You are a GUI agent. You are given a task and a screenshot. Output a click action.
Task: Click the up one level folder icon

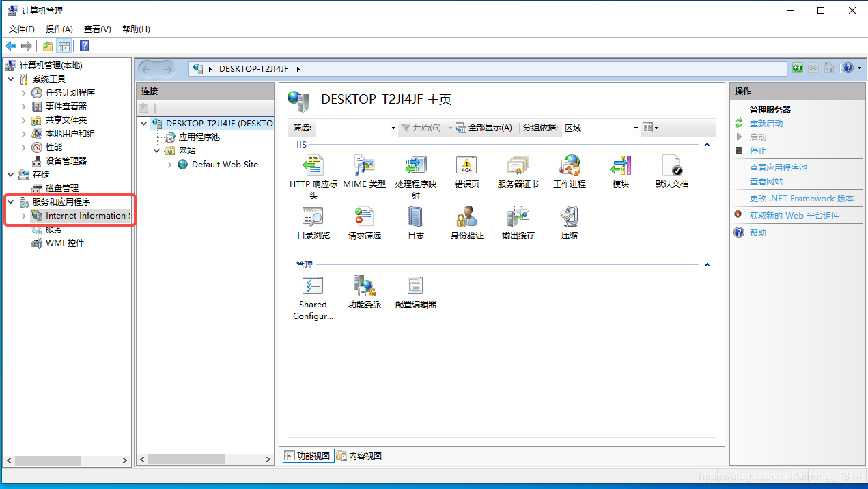pyautogui.click(x=48, y=46)
